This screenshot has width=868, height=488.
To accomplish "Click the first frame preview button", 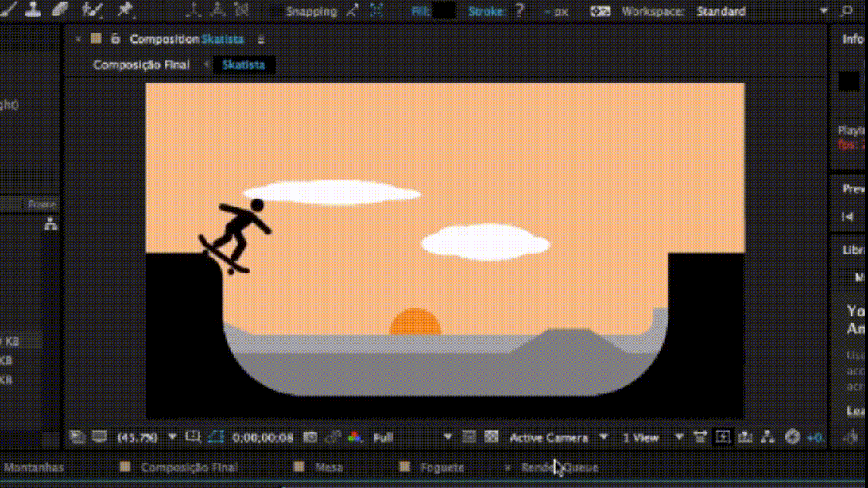I will click(847, 216).
